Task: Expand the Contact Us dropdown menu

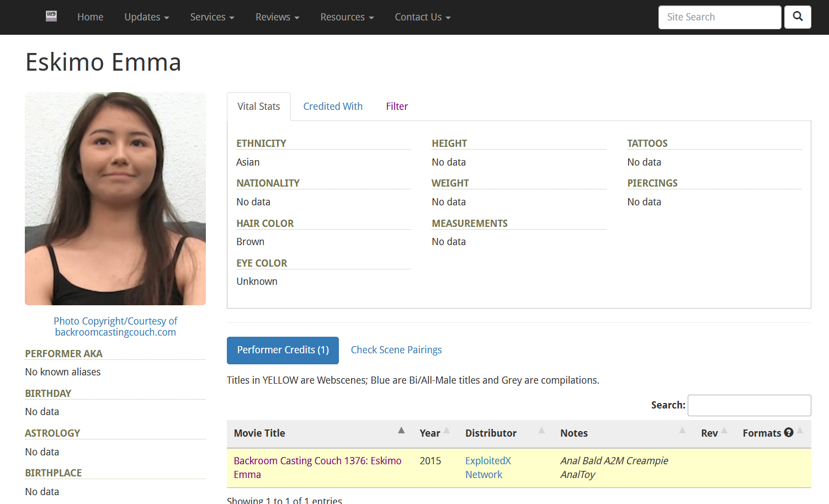Action: coord(423,17)
